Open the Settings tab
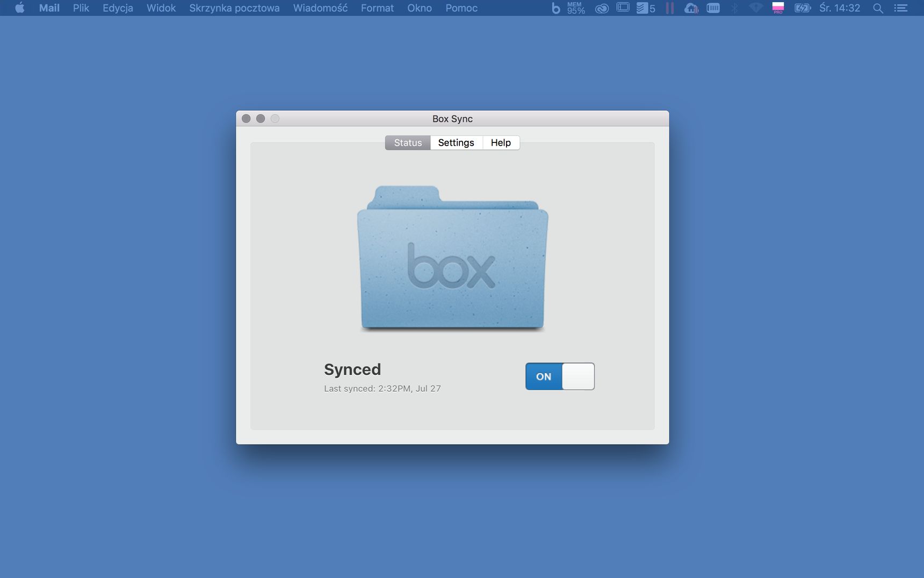 pos(456,142)
